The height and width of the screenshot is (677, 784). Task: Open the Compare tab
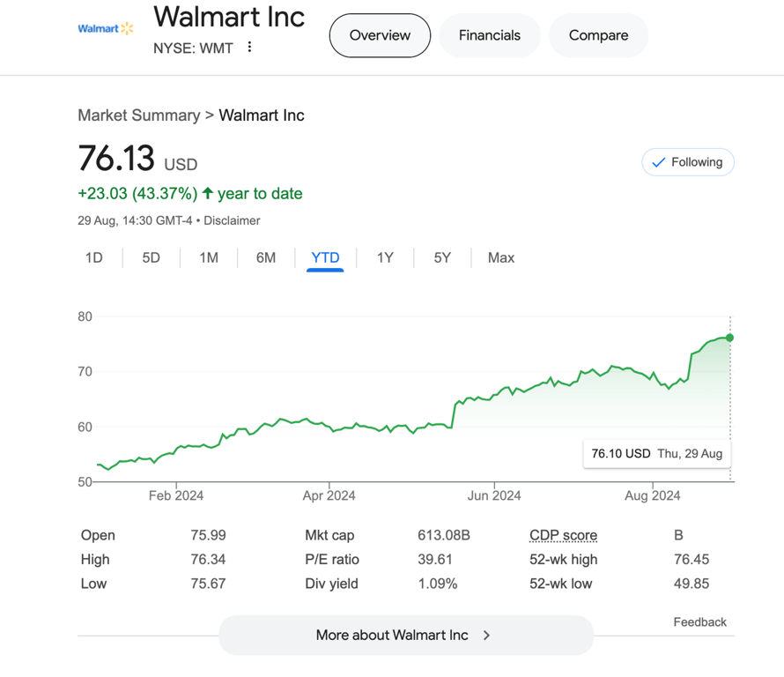click(598, 35)
